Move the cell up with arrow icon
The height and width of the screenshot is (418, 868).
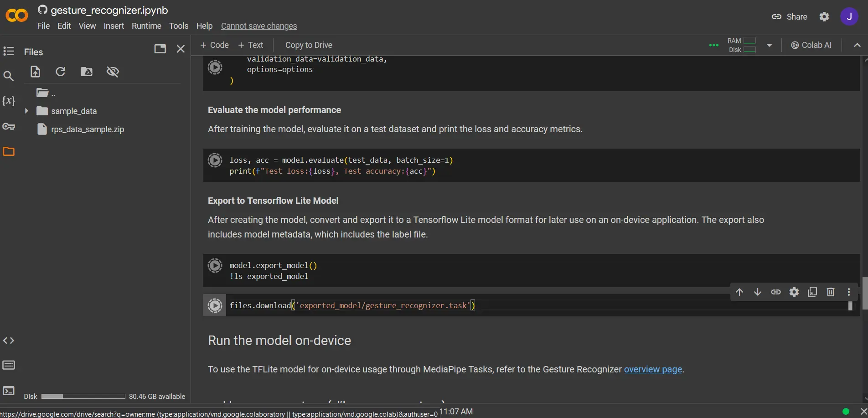click(x=739, y=292)
